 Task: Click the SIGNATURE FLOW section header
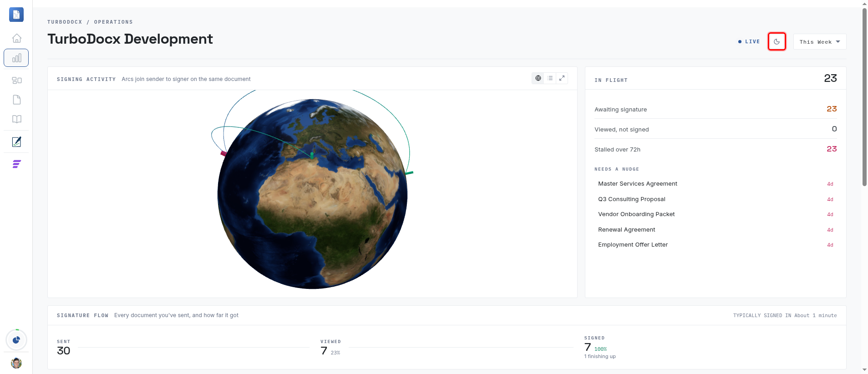click(82, 315)
